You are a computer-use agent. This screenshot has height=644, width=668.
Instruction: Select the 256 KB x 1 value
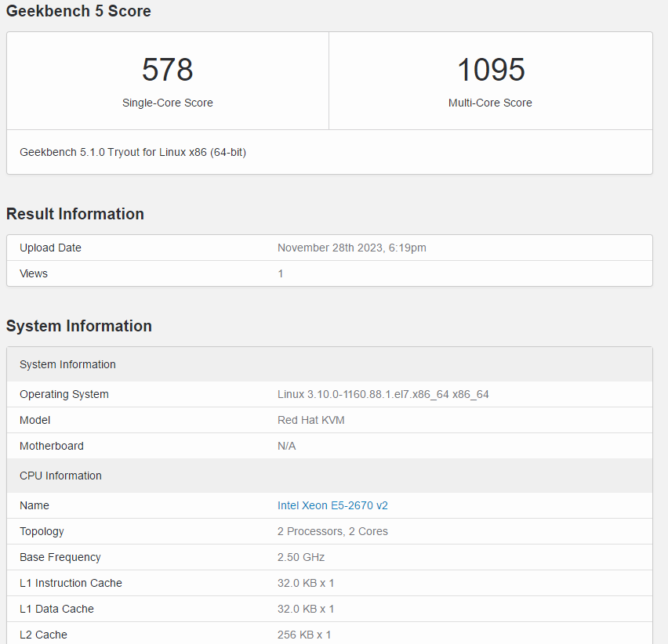coord(304,635)
